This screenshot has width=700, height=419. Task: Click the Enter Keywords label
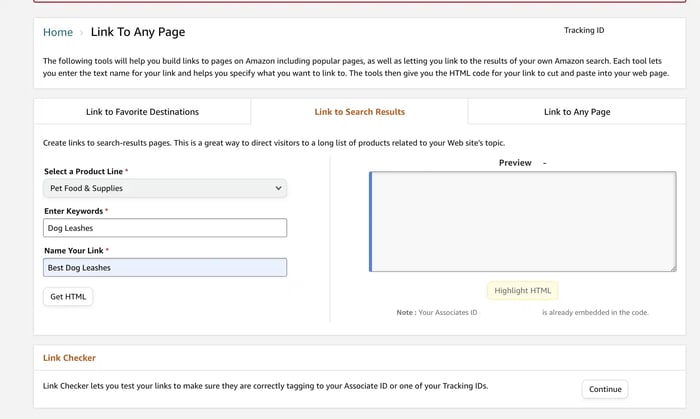(x=74, y=211)
